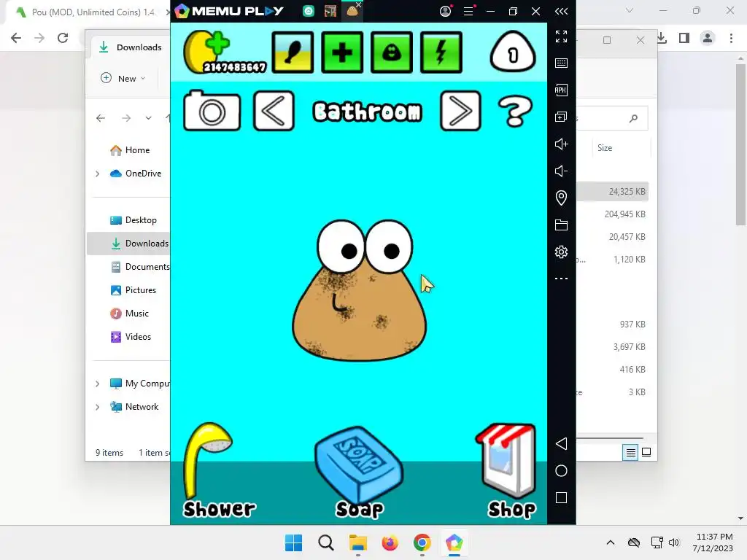The width and height of the screenshot is (747, 560).
Task: Click the Bathroom room title
Action: click(x=368, y=112)
